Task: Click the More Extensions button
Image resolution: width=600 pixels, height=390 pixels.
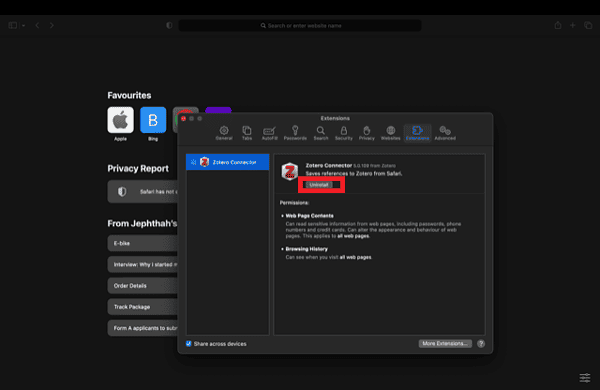Action: pos(445,344)
